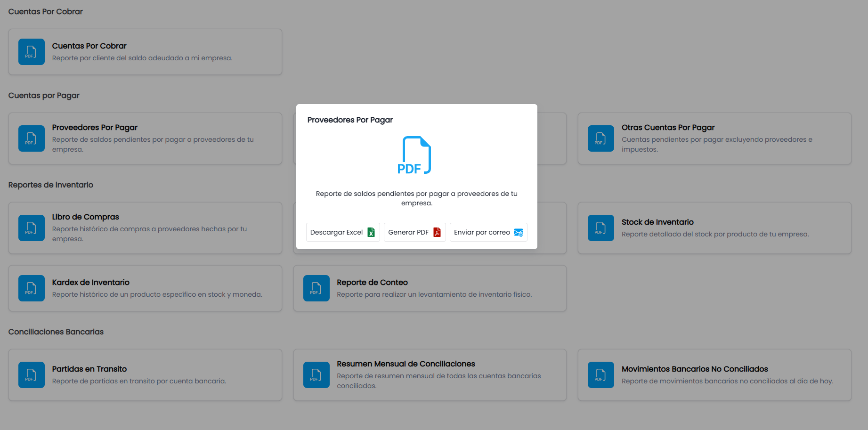Click the large blue PDF icon in dialog

coord(414,155)
